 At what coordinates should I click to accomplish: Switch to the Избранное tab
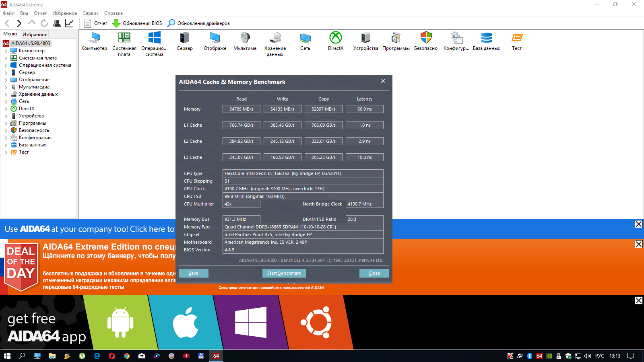click(35, 35)
